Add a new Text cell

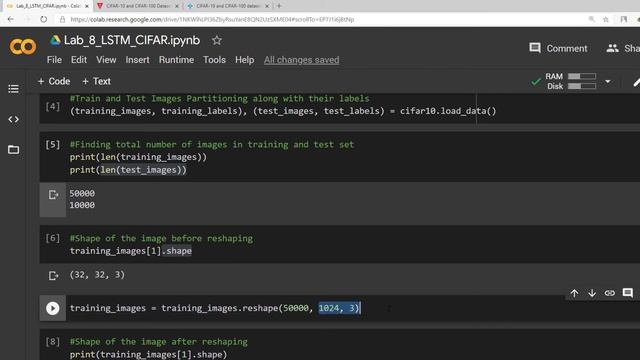pos(96,81)
